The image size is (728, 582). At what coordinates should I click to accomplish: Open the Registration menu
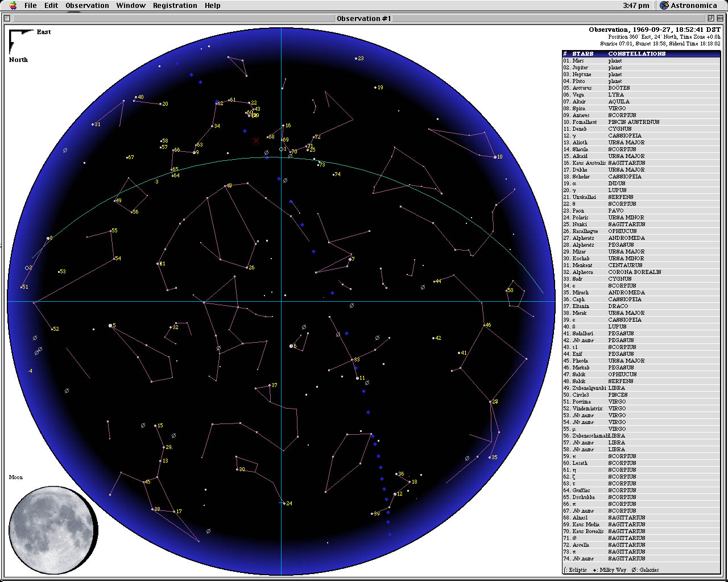175,5
